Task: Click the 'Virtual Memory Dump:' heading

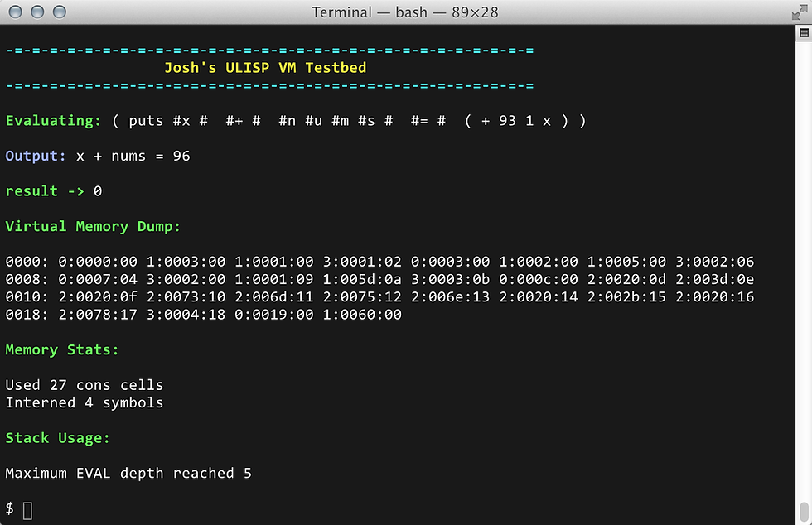Action: (93, 227)
